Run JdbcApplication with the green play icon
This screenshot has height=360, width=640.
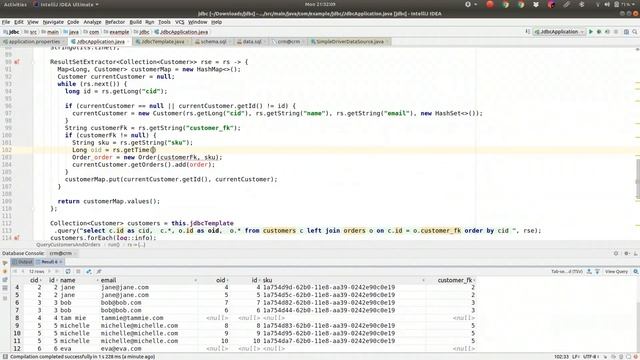[591, 32]
